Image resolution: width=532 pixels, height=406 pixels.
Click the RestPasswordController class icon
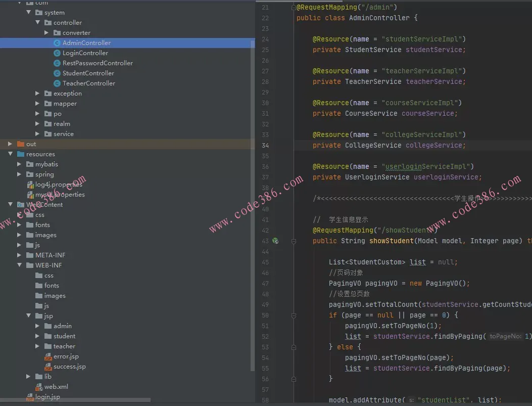click(57, 63)
